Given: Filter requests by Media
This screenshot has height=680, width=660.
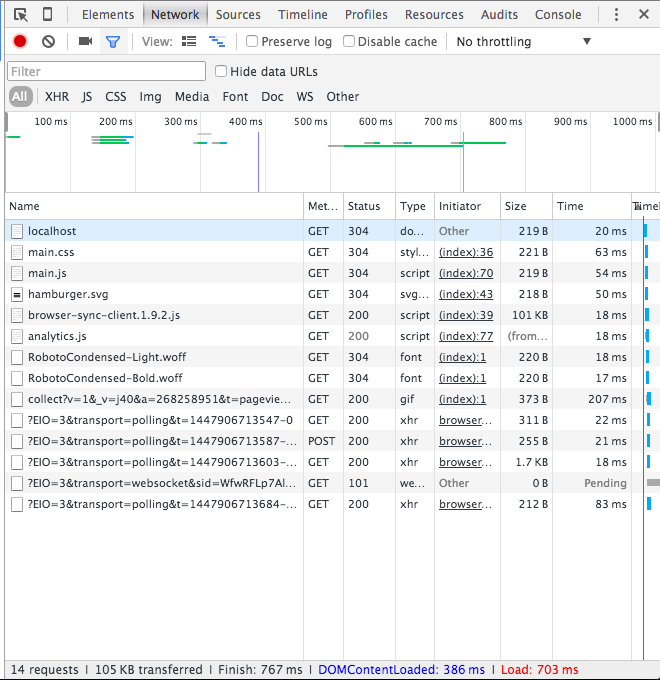Looking at the screenshot, I should (192, 97).
